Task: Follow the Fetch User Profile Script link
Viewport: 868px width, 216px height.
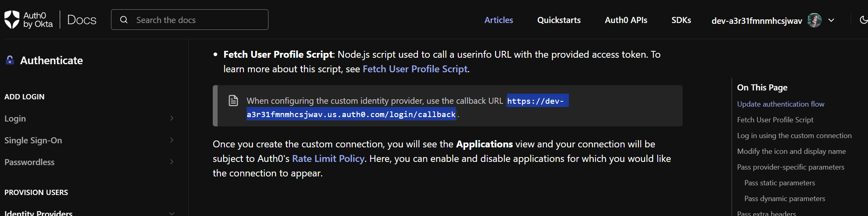Action: 415,69
